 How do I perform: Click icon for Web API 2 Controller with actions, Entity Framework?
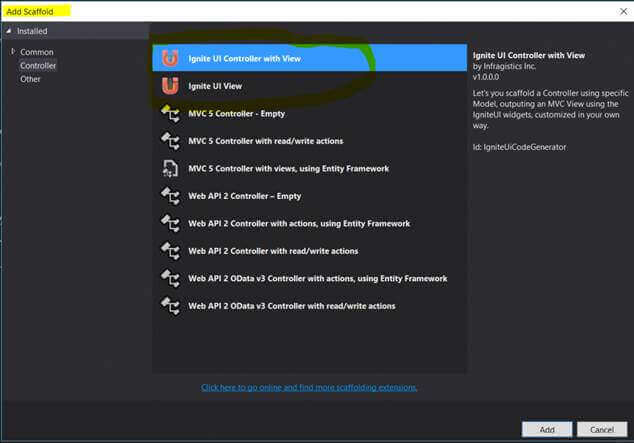[170, 224]
